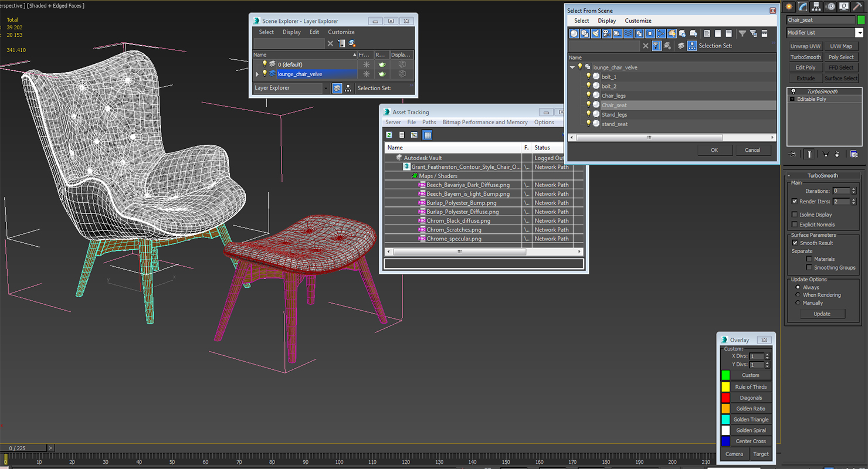868x469 pixels.
Task: Toggle visibility bulb for Chair_legs
Action: point(588,95)
